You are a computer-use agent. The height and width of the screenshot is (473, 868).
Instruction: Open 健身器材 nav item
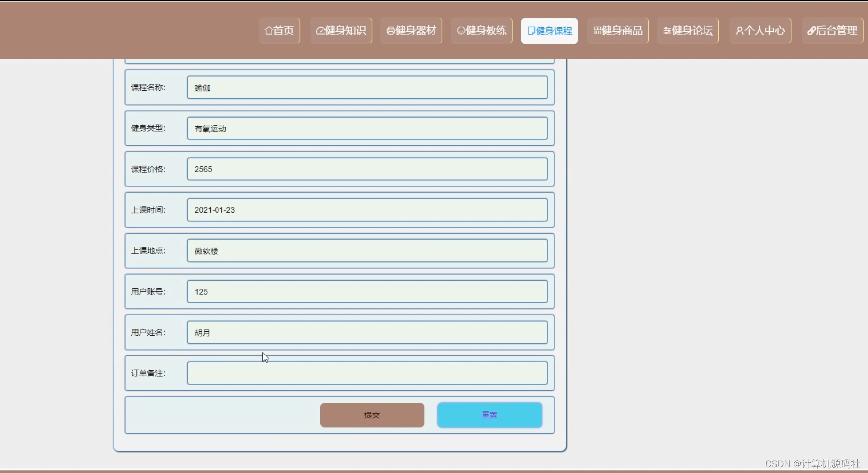point(412,31)
